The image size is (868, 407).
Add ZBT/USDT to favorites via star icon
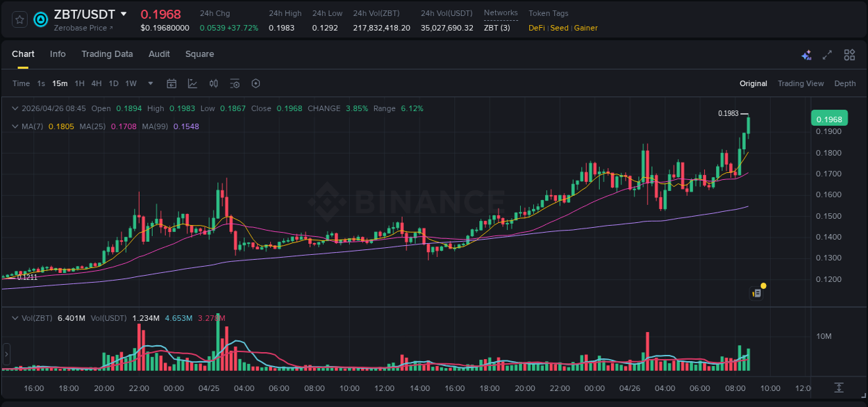point(19,19)
